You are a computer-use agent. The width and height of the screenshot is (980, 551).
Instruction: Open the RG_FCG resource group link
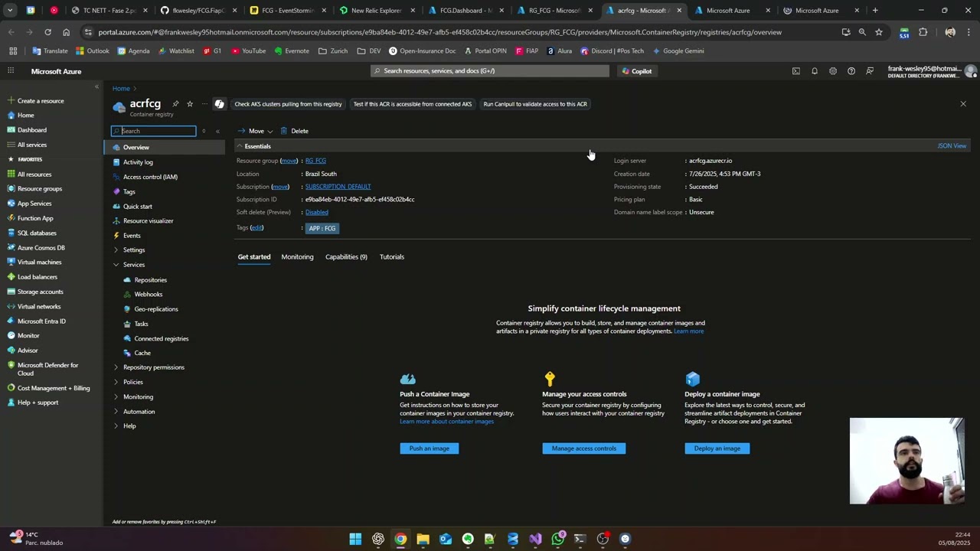[315, 161]
